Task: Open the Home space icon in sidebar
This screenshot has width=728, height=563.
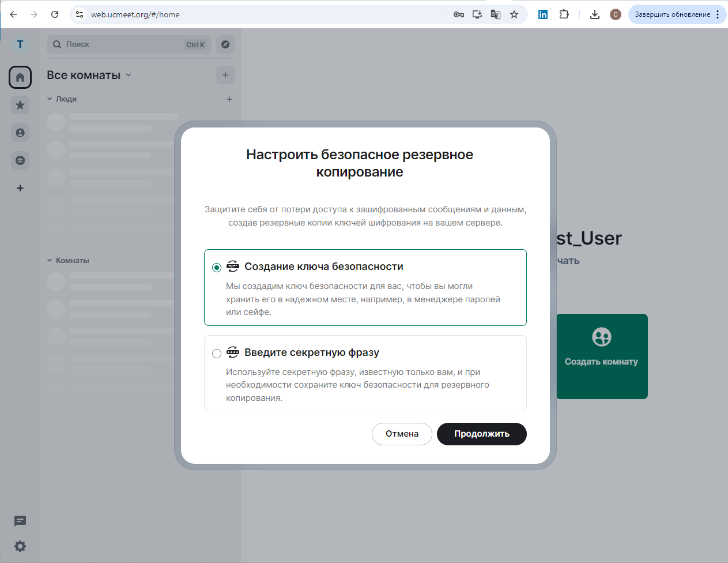Action: click(20, 77)
